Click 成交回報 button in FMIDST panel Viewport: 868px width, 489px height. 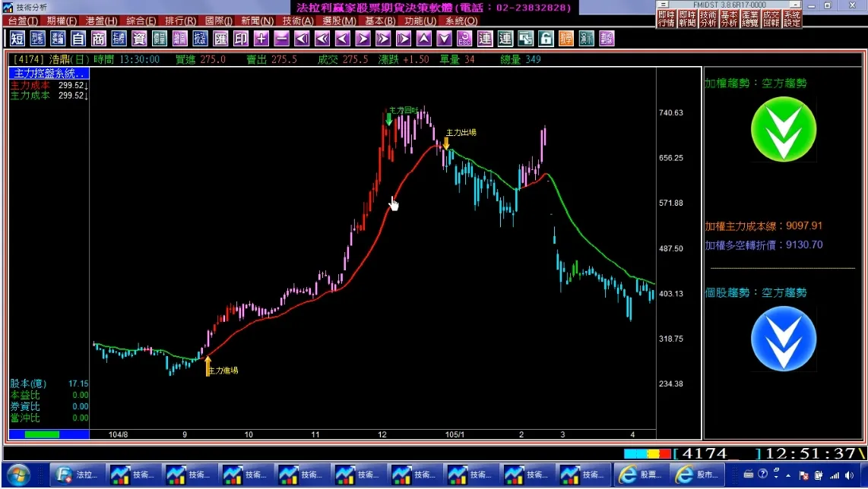[771, 19]
